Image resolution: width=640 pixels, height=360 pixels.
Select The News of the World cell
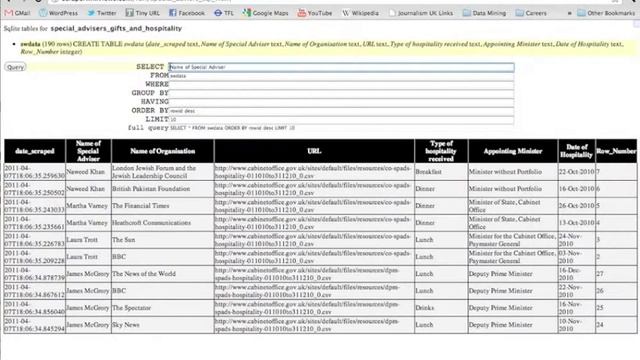pos(162,274)
